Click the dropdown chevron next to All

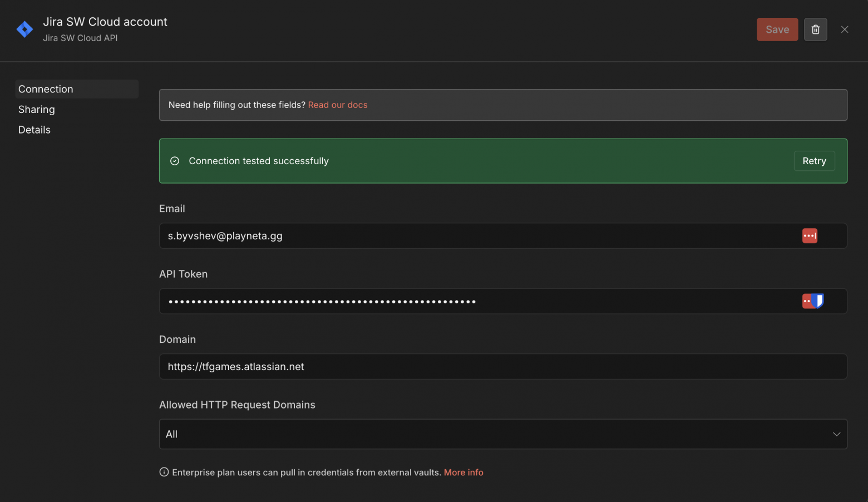point(836,434)
